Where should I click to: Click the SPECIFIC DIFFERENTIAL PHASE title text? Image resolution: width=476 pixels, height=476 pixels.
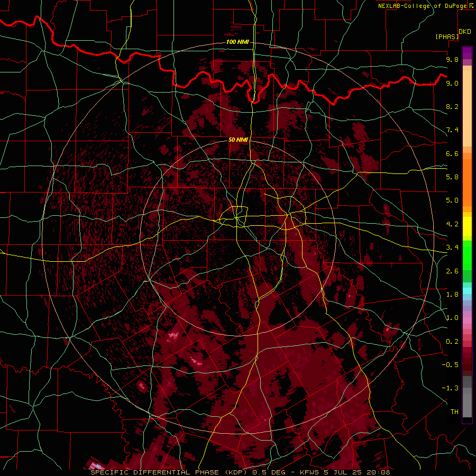154,472
